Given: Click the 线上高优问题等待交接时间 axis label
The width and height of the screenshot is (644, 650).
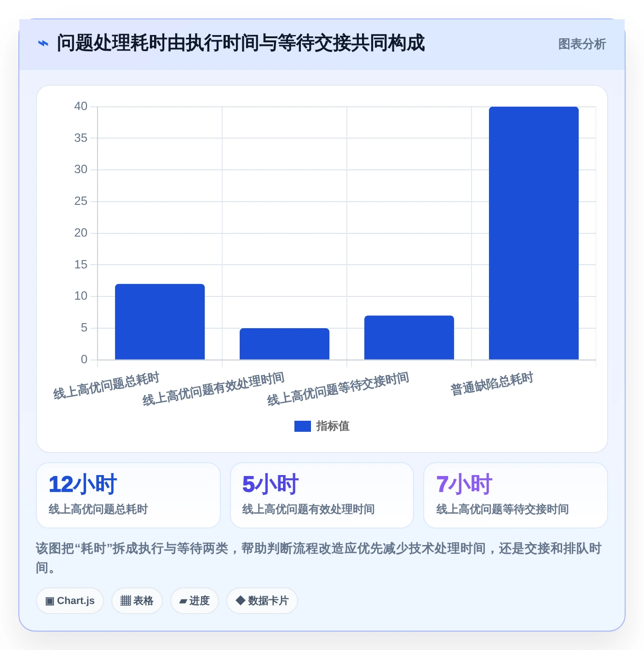Looking at the screenshot, I should [x=338, y=389].
